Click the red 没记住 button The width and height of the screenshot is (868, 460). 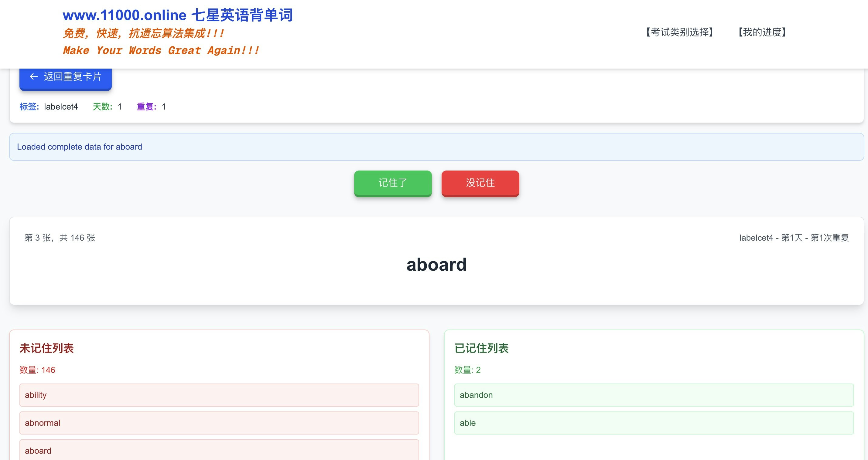click(480, 183)
